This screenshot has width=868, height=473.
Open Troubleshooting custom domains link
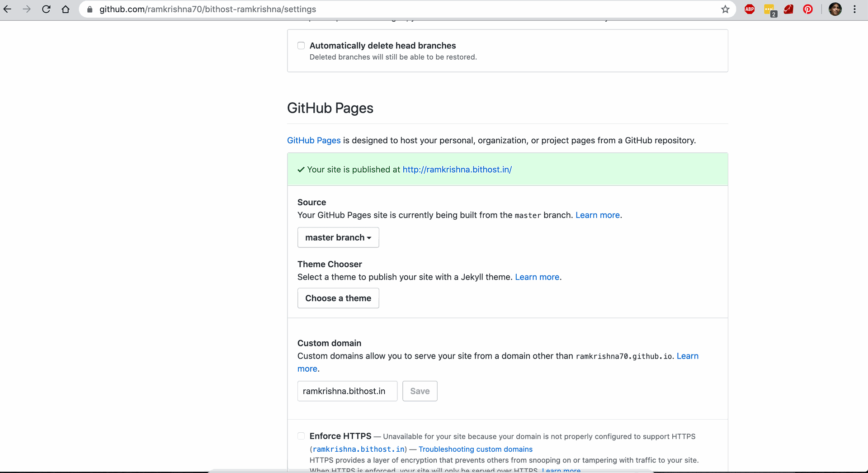click(476, 449)
